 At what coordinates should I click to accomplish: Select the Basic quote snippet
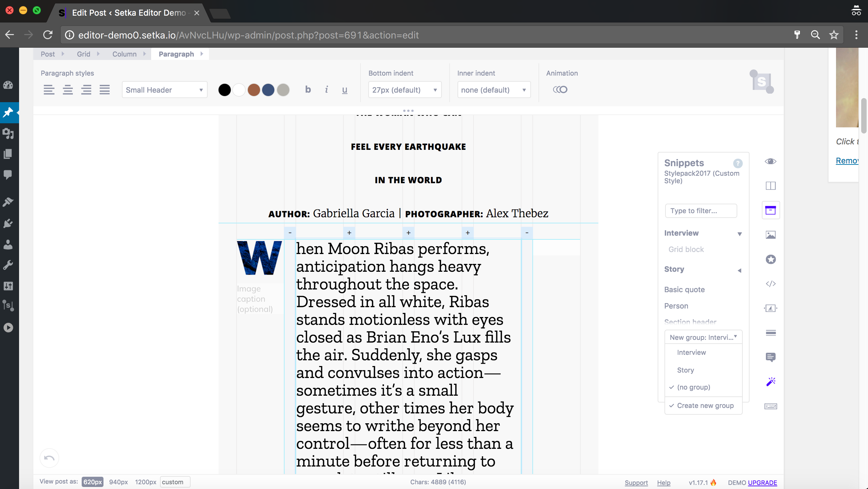tap(684, 289)
